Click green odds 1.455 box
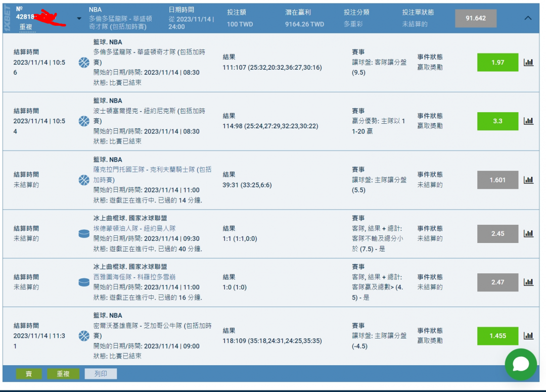The image size is (546, 392). (497, 335)
